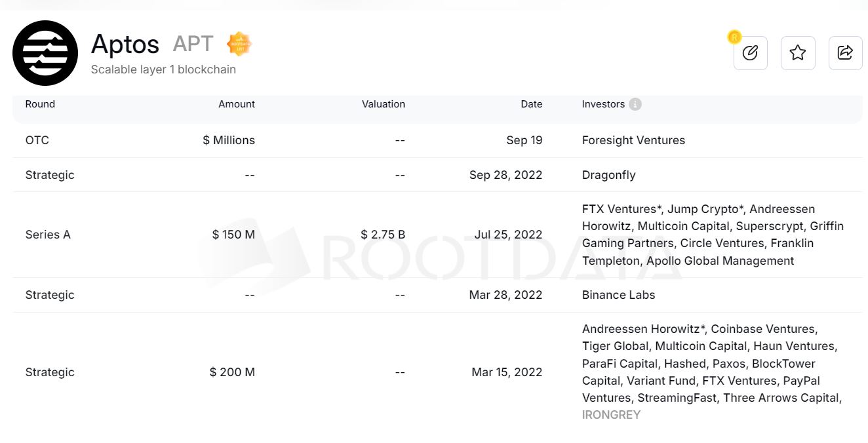868x443 pixels.
Task: Open the share icon next to the star
Action: (x=845, y=53)
